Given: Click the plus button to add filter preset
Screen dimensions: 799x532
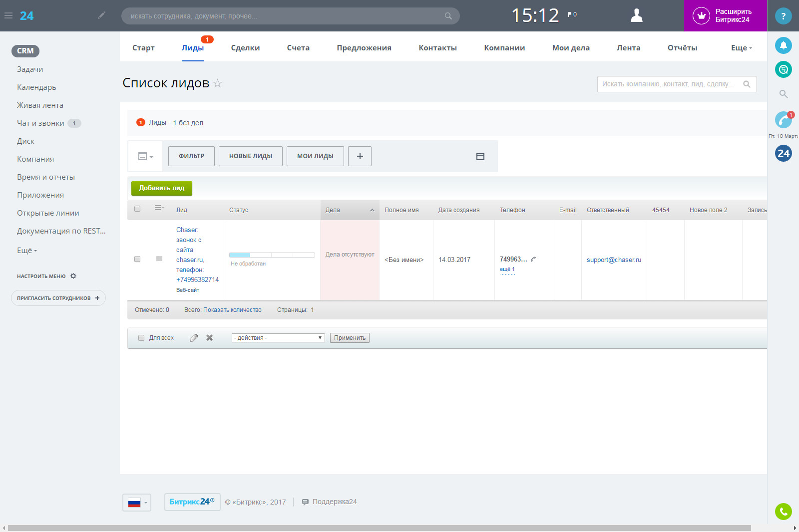Looking at the screenshot, I should tap(360, 156).
